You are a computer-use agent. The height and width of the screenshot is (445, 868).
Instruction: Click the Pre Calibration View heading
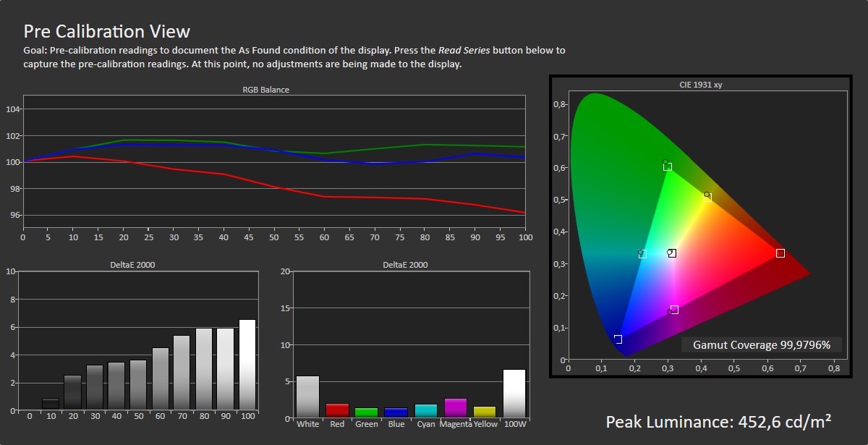(107, 31)
